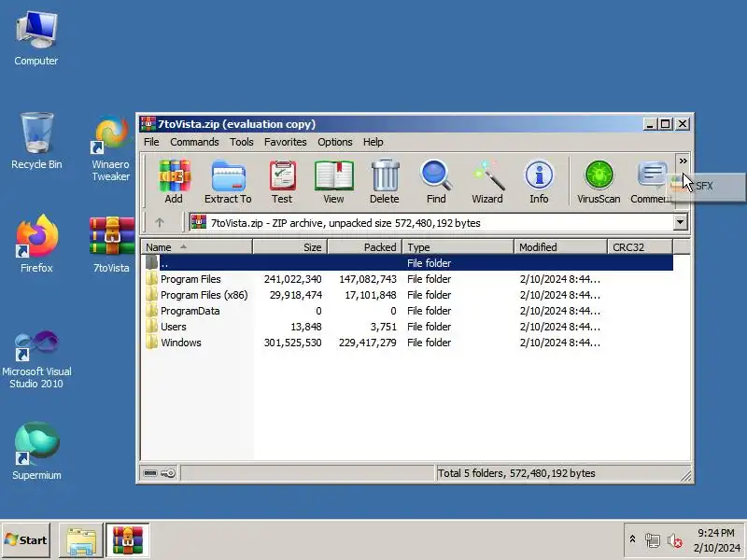Select the Supermium desktop shortcut
747x560 pixels.
click(36, 451)
